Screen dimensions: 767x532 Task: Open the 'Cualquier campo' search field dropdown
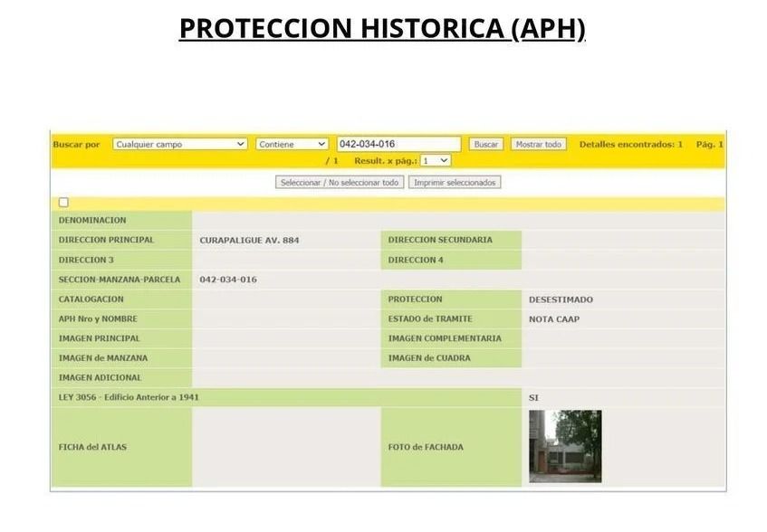coord(180,144)
